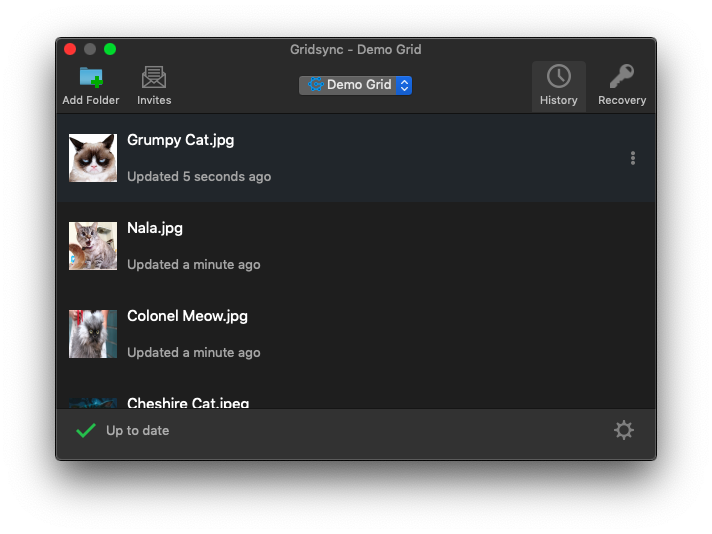Open the three-dot menu for Grumpy Cat.jpg
The width and height of the screenshot is (712, 534).
tap(633, 158)
